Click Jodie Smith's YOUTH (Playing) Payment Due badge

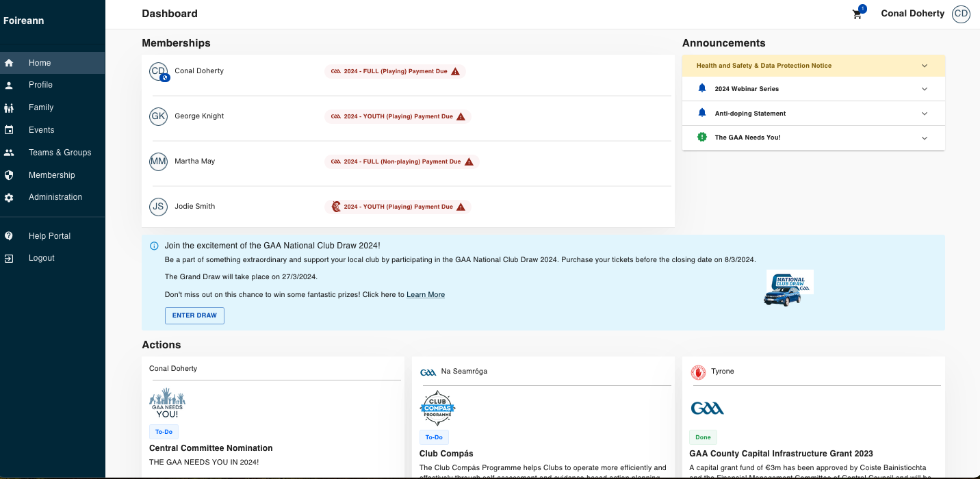[398, 207]
